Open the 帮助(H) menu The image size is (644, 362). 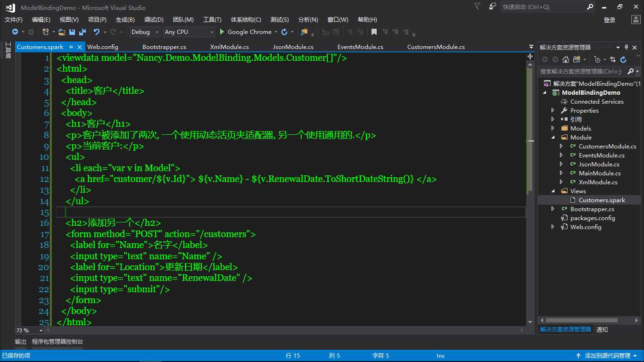(x=367, y=20)
